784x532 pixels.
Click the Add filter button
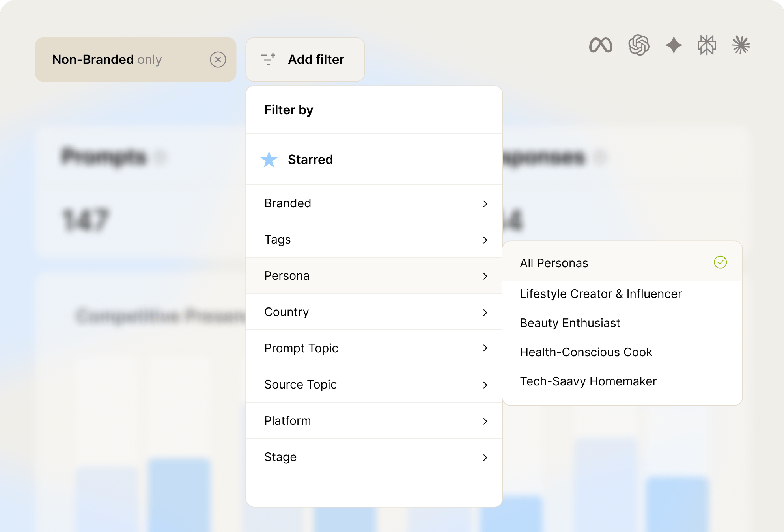point(315,59)
